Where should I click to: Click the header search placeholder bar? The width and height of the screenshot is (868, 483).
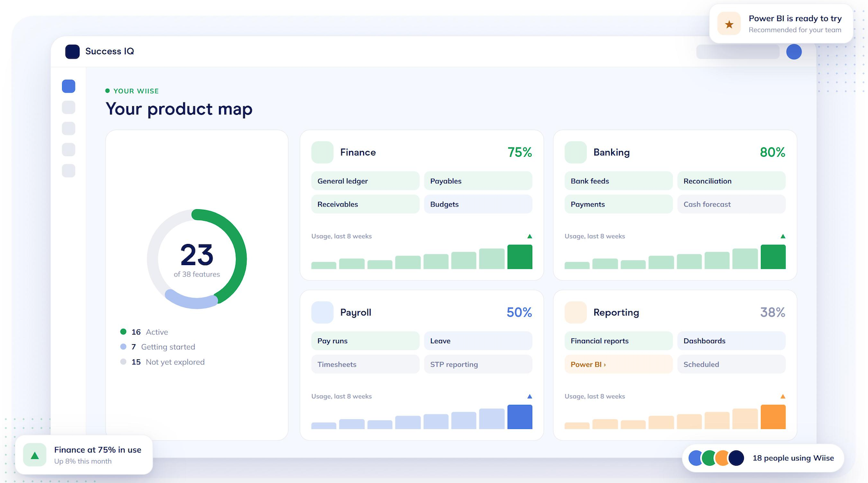click(x=737, y=51)
